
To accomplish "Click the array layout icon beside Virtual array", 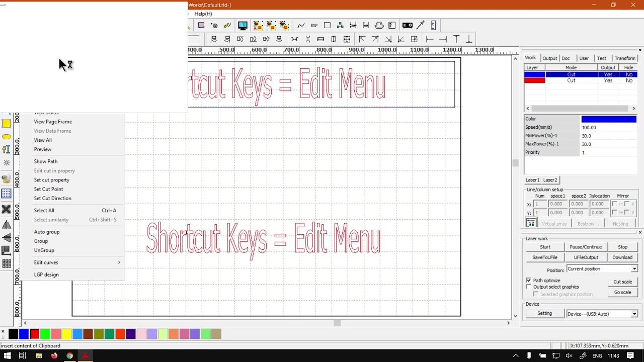I will tap(531, 223).
